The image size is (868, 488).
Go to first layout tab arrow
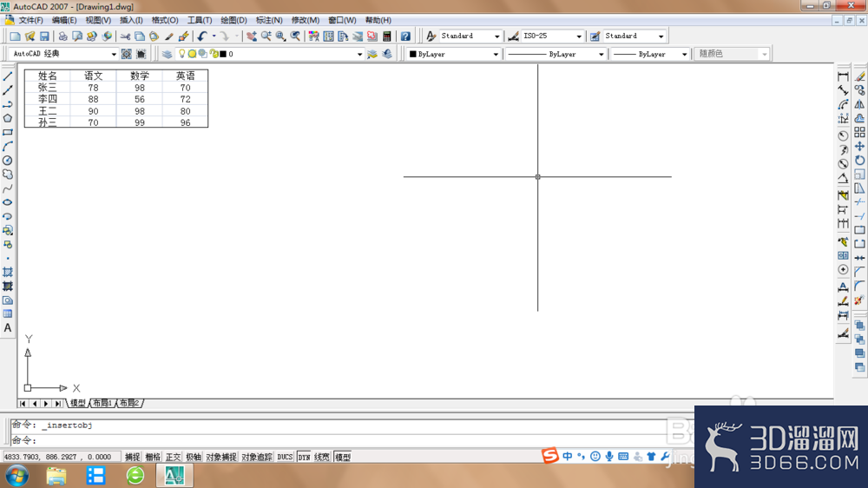pos(23,403)
